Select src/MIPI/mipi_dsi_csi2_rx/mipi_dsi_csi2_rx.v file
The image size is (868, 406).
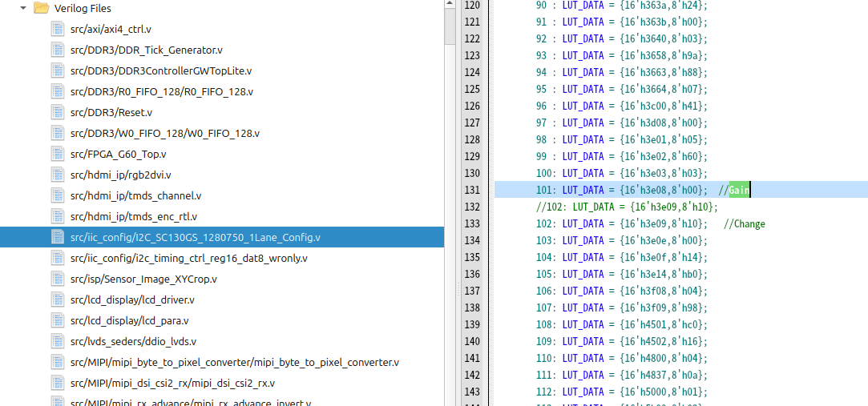(172, 384)
